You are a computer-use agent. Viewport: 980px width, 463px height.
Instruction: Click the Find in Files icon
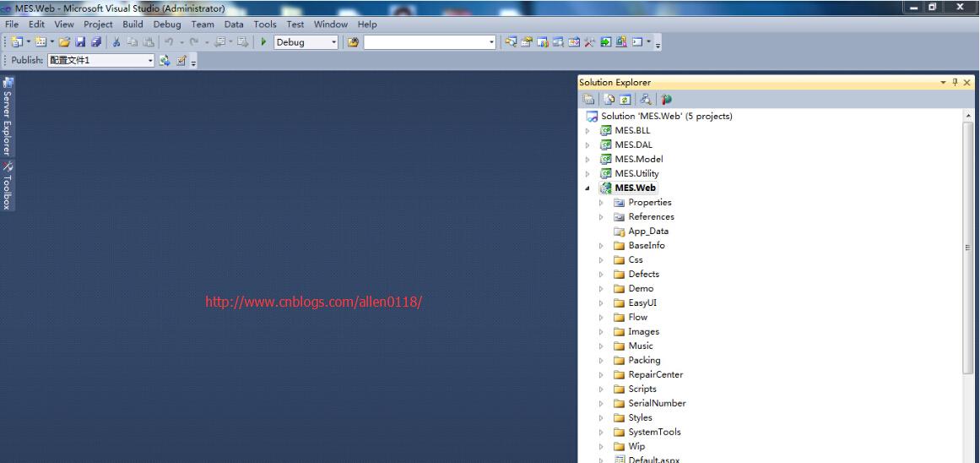(x=353, y=42)
